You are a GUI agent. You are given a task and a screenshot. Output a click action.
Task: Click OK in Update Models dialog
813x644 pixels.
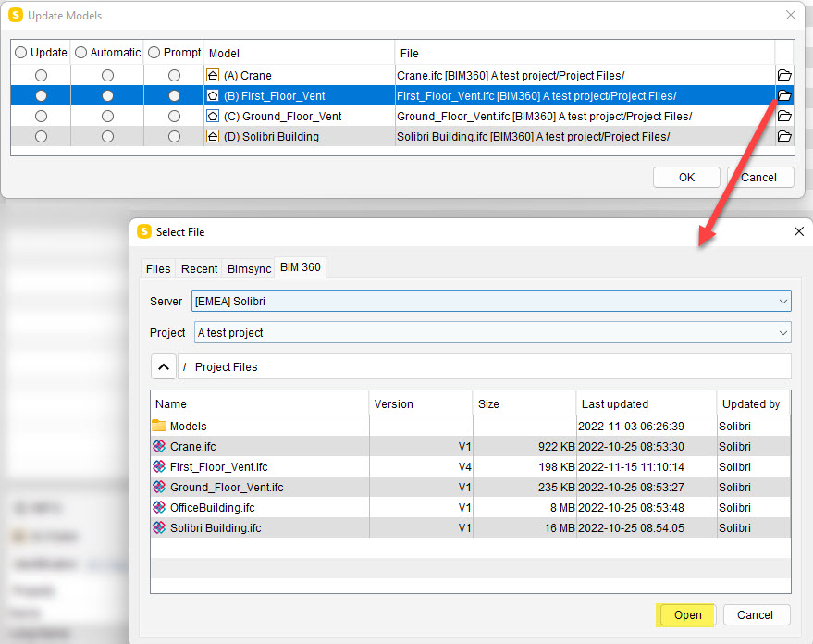tap(686, 178)
